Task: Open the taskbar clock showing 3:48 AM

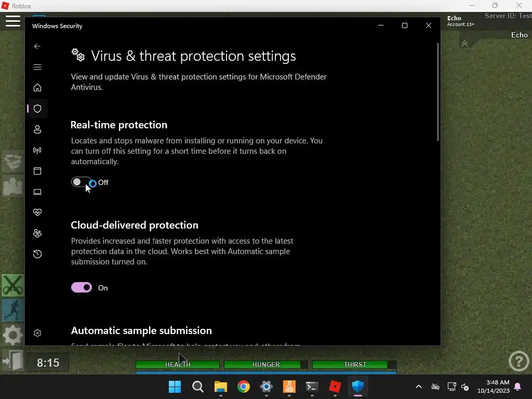Action: click(494, 387)
